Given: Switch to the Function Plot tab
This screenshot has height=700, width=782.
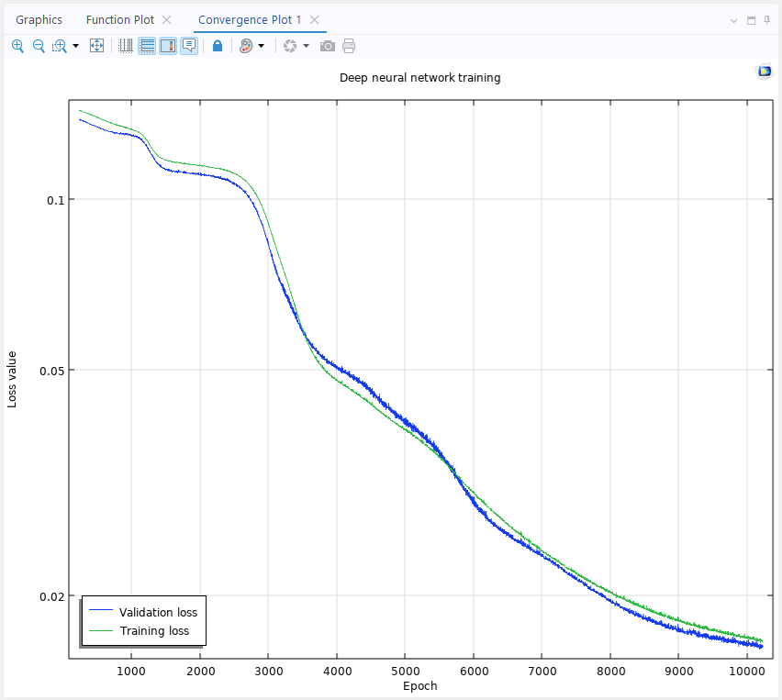Looking at the screenshot, I should [x=120, y=20].
